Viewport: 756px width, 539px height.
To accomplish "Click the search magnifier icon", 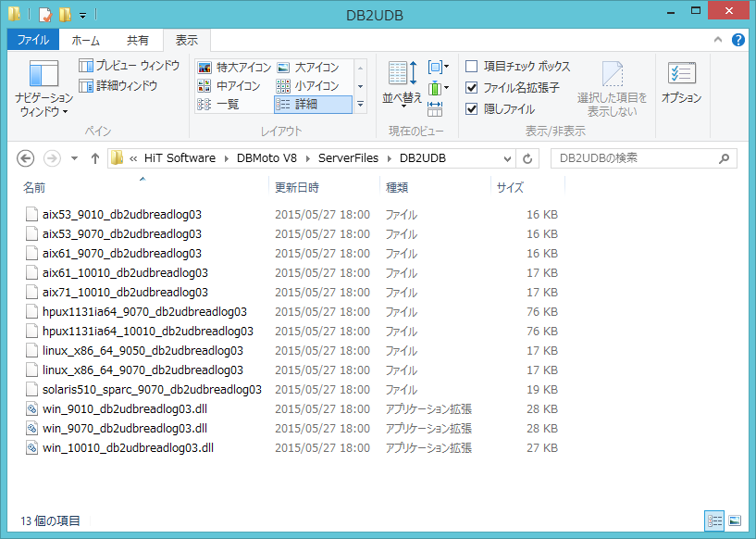I will click(x=724, y=158).
